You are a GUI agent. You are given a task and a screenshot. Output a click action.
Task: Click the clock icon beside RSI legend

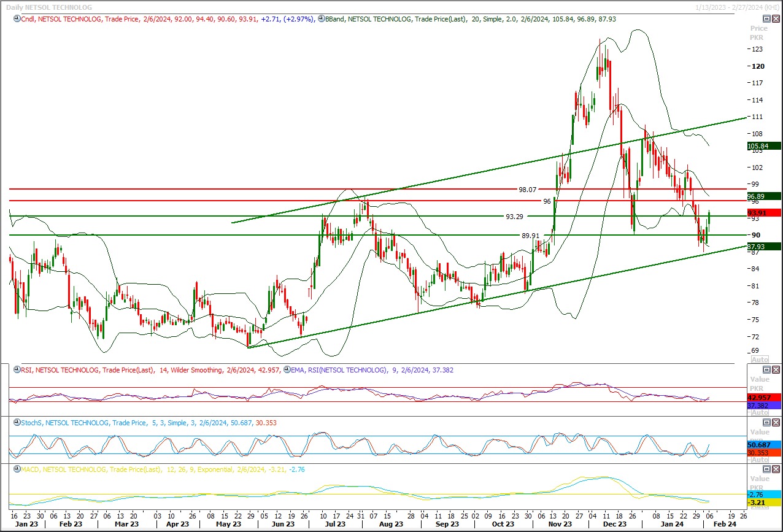coord(16,370)
